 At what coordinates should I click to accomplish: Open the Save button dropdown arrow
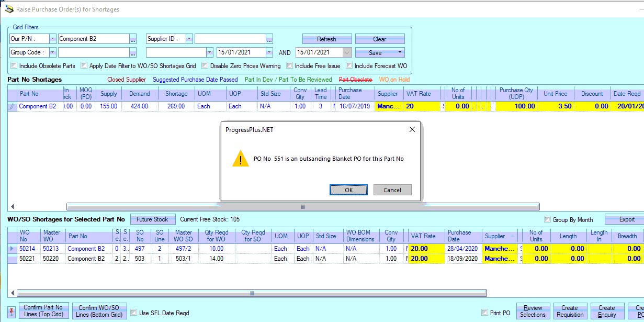click(400, 52)
